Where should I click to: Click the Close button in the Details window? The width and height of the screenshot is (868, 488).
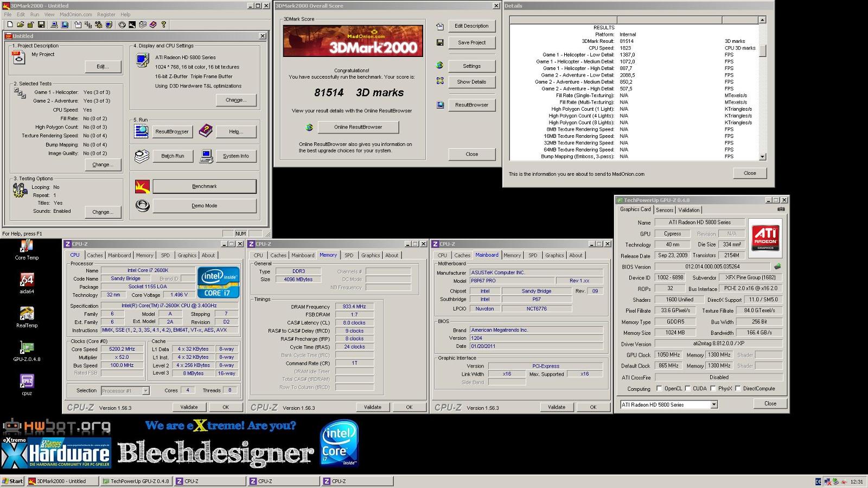pyautogui.click(x=750, y=173)
